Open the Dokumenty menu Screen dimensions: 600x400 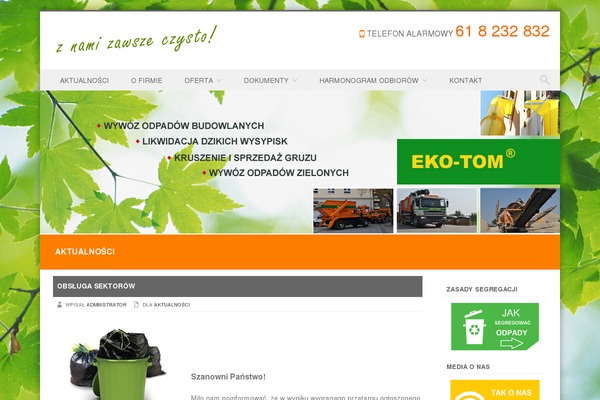(266, 80)
